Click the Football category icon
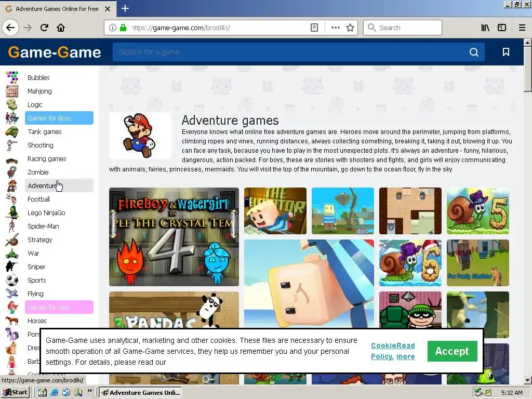The height and width of the screenshot is (399, 532). click(12, 199)
